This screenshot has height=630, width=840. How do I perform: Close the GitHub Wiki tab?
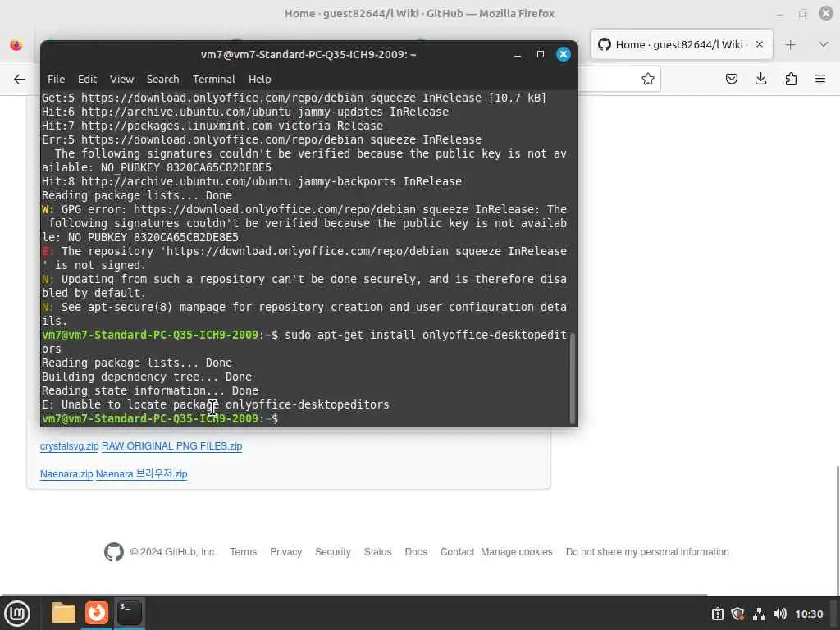click(759, 44)
